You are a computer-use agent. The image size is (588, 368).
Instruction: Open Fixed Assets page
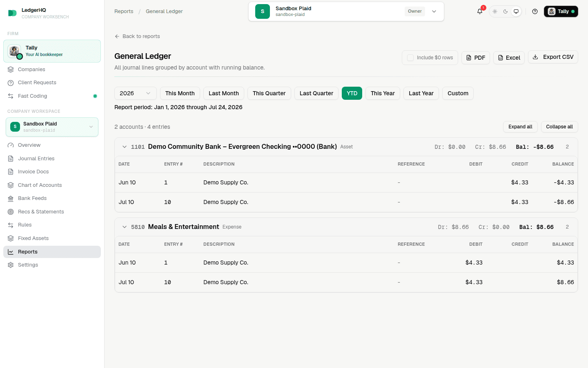click(52, 238)
